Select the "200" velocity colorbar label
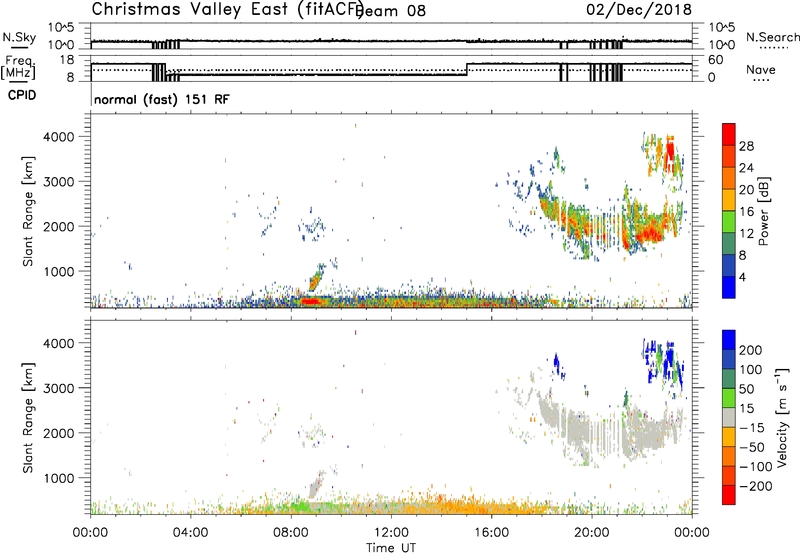 pyautogui.click(x=751, y=350)
